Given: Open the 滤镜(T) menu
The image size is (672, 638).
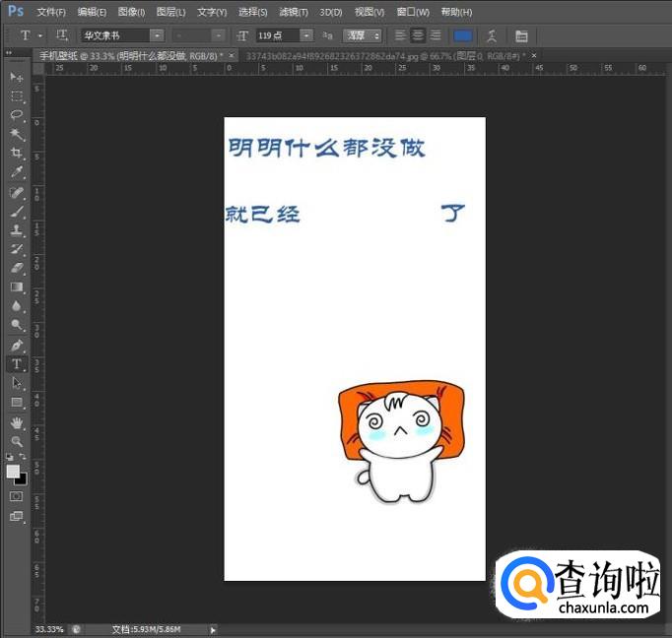Looking at the screenshot, I should (293, 12).
